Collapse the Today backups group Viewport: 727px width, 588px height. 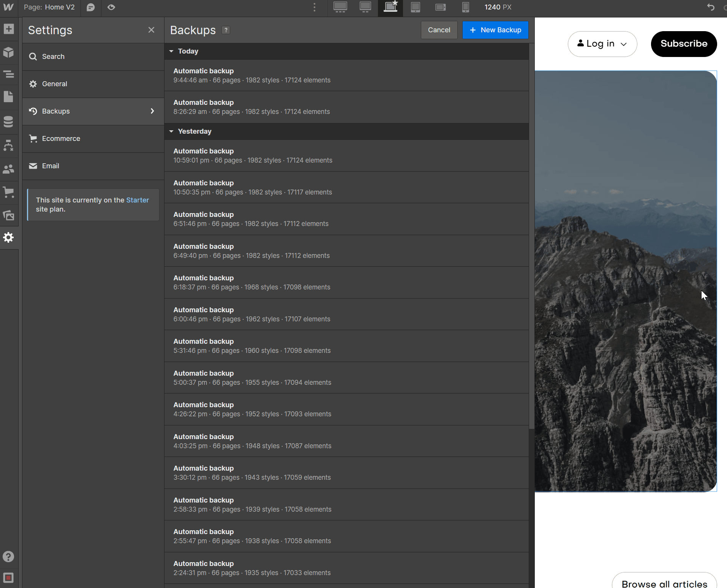pos(172,51)
